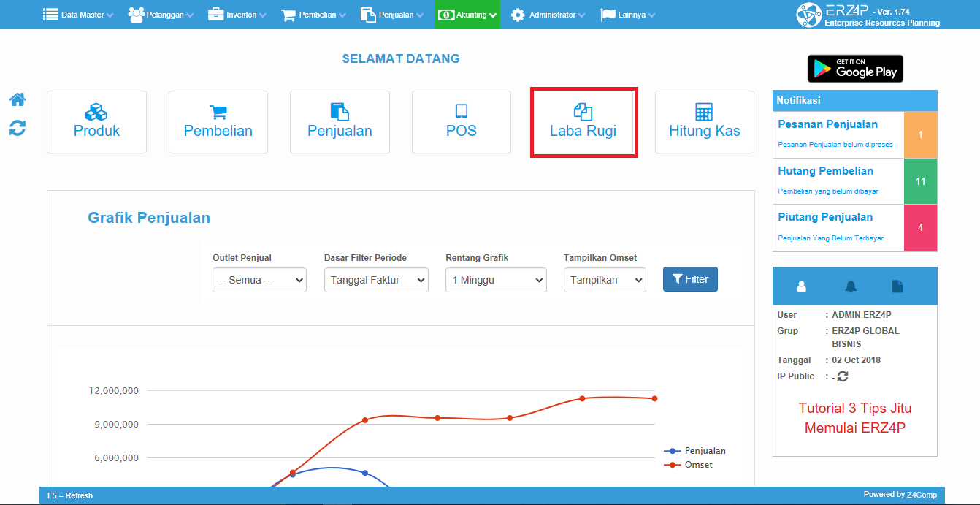Open the Pembelian cart shortcut tile
The height and width of the screenshot is (505, 980).
(x=218, y=122)
